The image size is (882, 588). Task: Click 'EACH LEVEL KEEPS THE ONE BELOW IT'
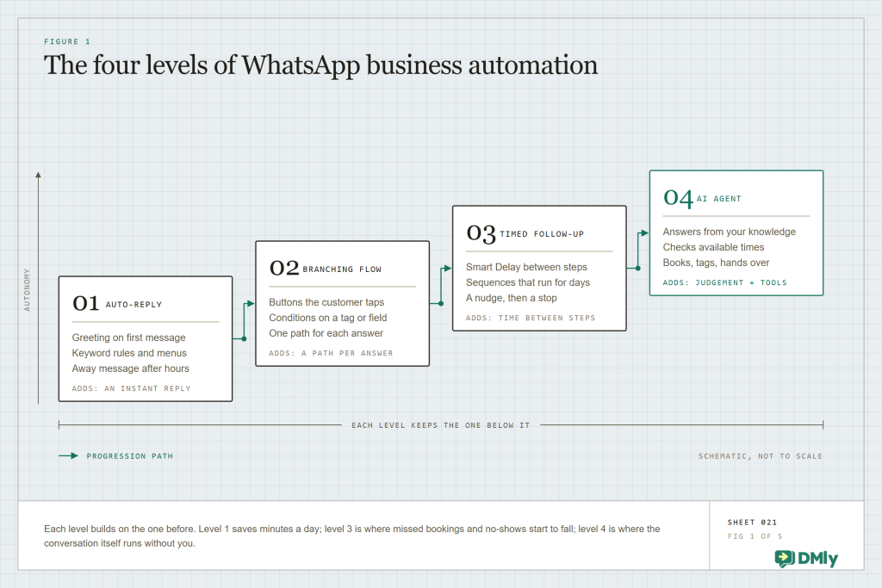pos(440,425)
